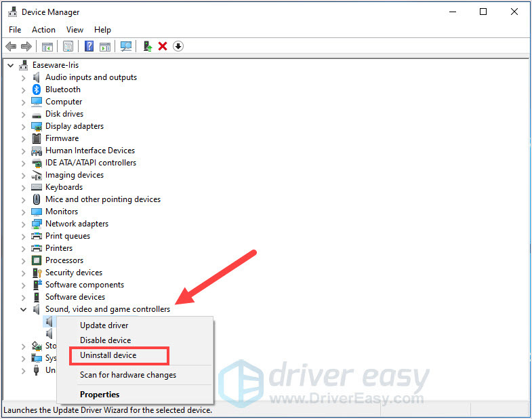Choose Uninstall device from context menu

click(x=108, y=355)
